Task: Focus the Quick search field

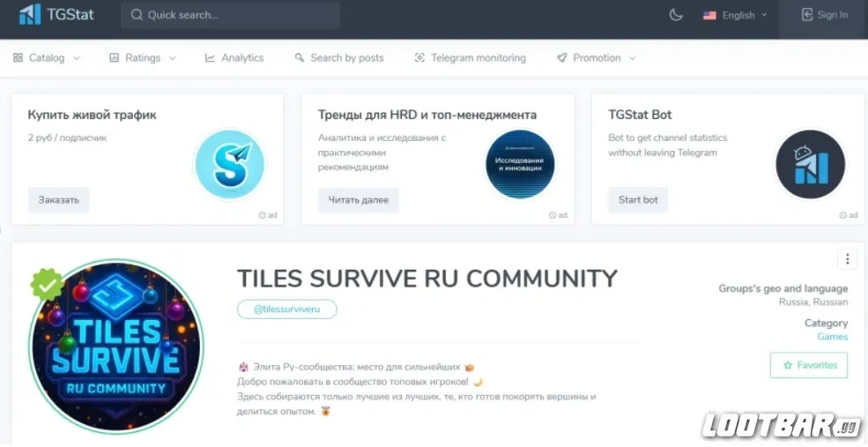Action: (230, 15)
